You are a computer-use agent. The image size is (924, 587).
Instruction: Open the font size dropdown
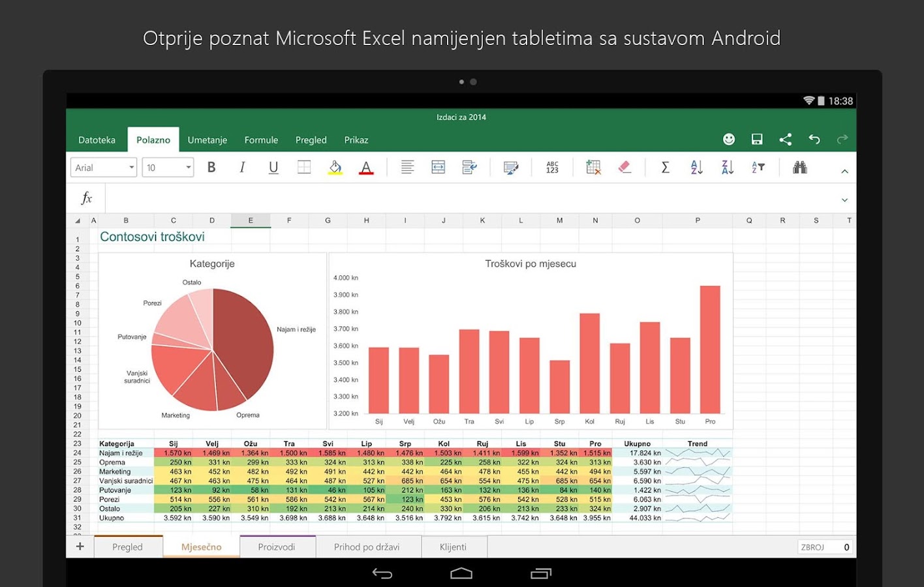167,167
